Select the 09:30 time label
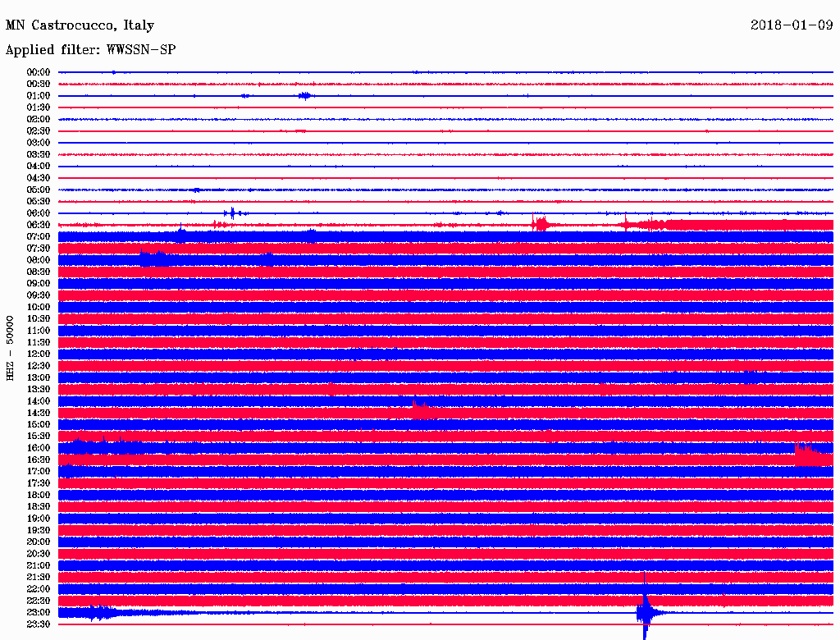The image size is (840, 640). coord(38,295)
